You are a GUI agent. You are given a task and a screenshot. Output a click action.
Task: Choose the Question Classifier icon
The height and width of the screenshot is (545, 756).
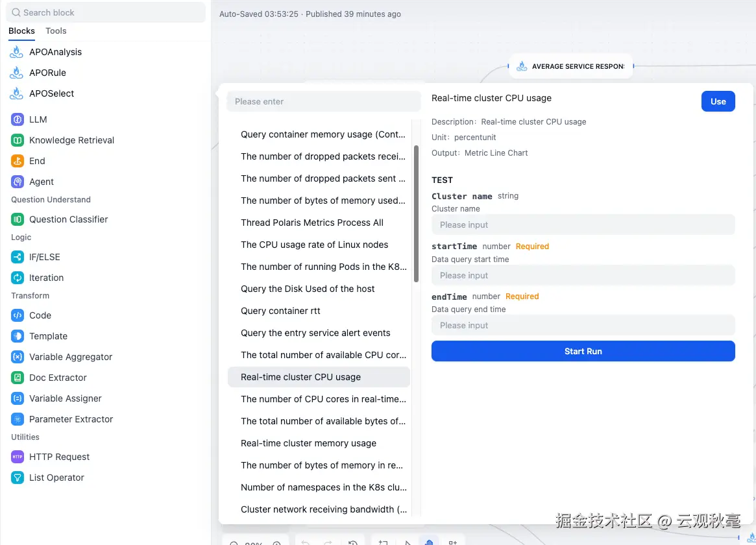18,219
